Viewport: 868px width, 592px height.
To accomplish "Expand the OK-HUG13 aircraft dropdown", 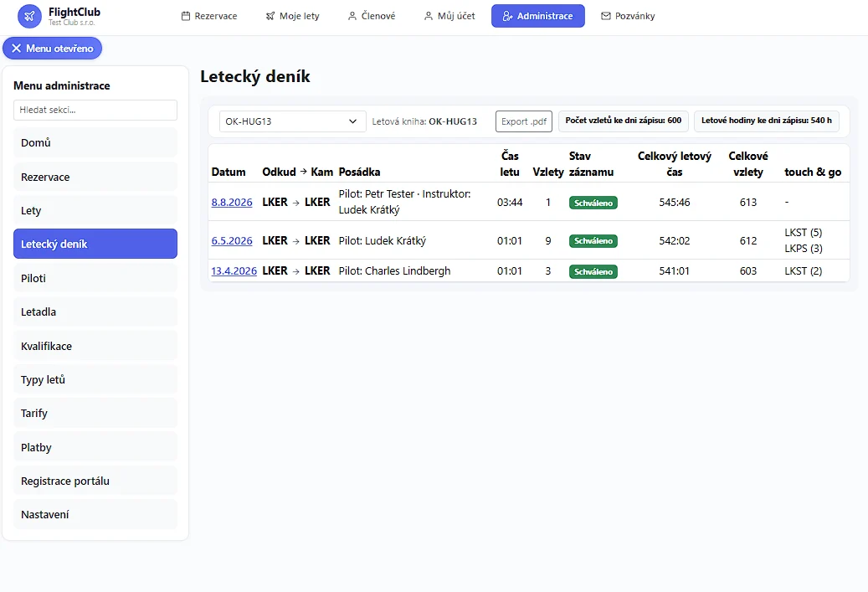I will [x=293, y=121].
